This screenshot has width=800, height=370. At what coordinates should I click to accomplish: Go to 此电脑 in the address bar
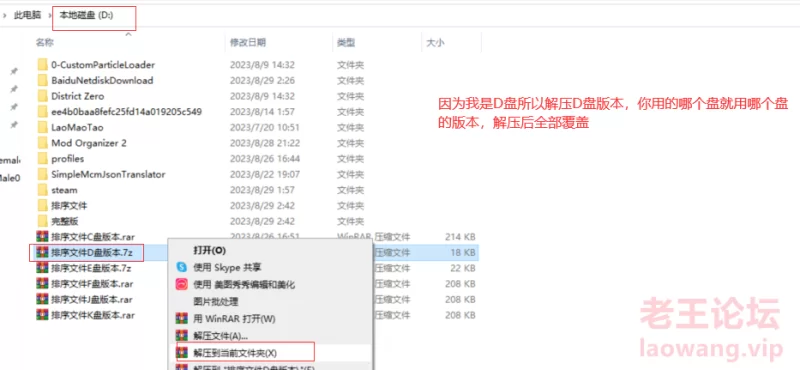tap(28, 15)
